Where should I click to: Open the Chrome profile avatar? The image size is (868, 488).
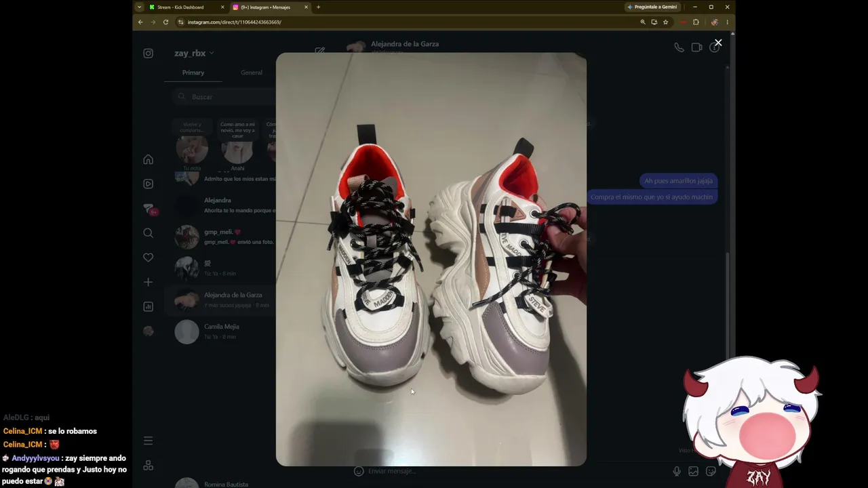point(714,22)
